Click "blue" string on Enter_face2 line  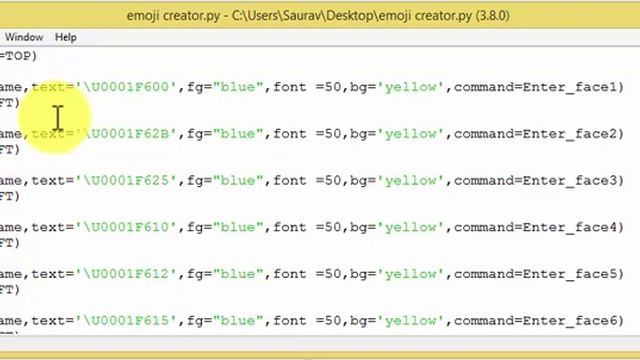(x=238, y=134)
